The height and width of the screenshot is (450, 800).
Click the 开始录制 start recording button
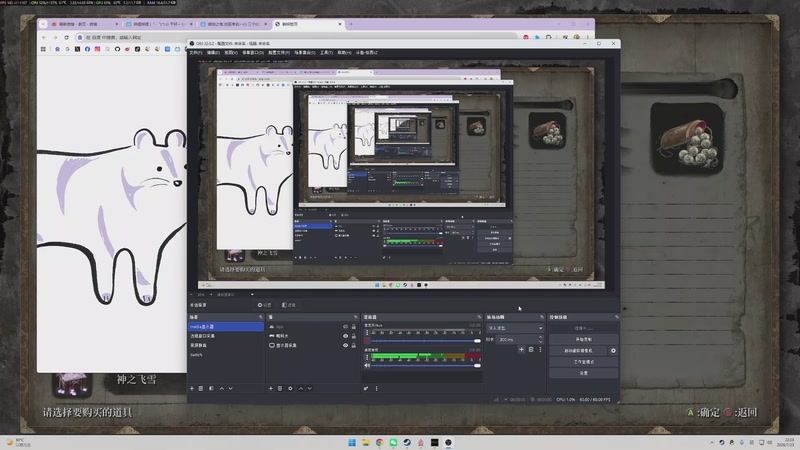pyautogui.click(x=584, y=339)
